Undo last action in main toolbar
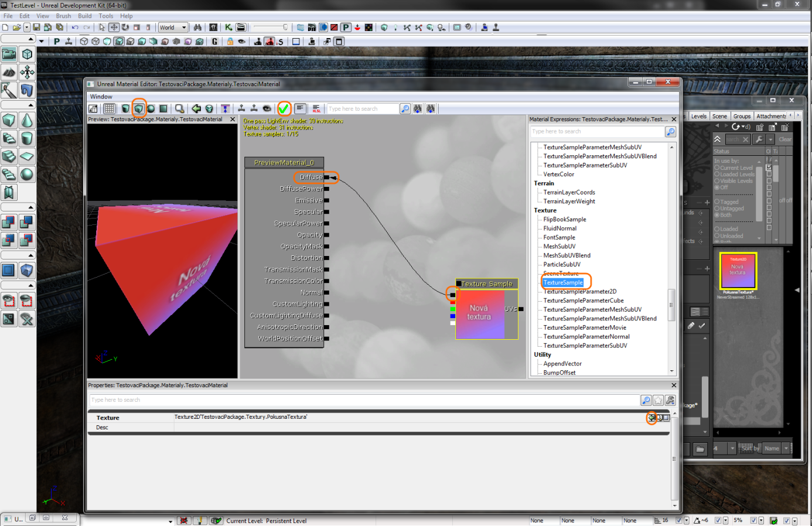Image resolution: width=812 pixels, height=526 pixels. [x=75, y=28]
